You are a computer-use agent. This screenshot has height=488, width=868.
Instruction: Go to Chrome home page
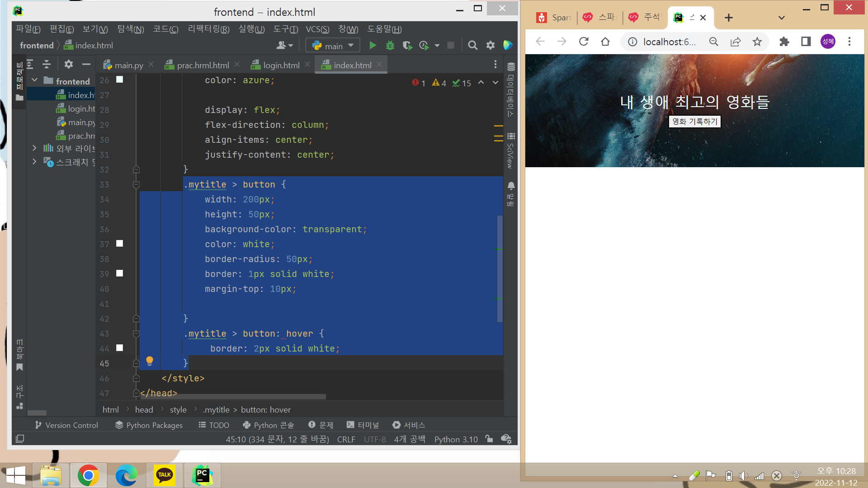pyautogui.click(x=605, y=42)
